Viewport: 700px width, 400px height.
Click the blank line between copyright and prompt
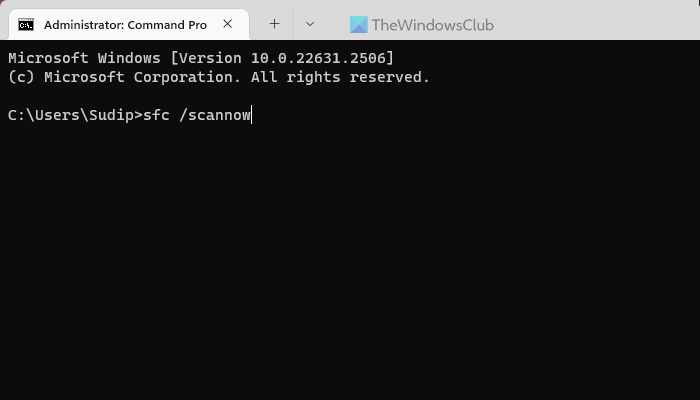tap(350, 96)
